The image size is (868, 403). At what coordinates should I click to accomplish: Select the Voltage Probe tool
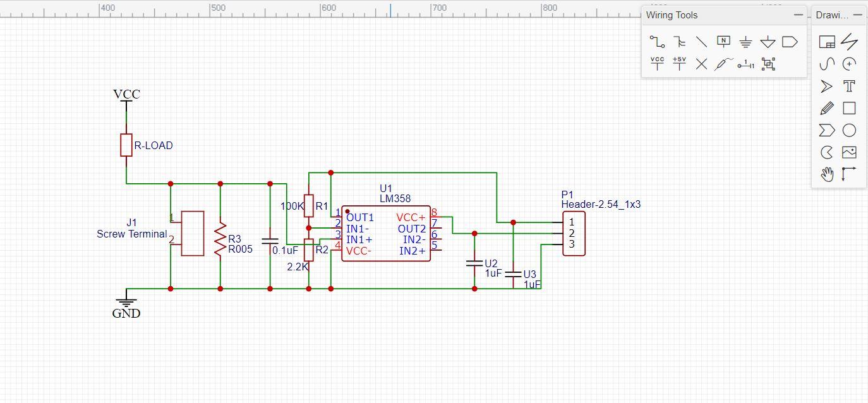722,63
